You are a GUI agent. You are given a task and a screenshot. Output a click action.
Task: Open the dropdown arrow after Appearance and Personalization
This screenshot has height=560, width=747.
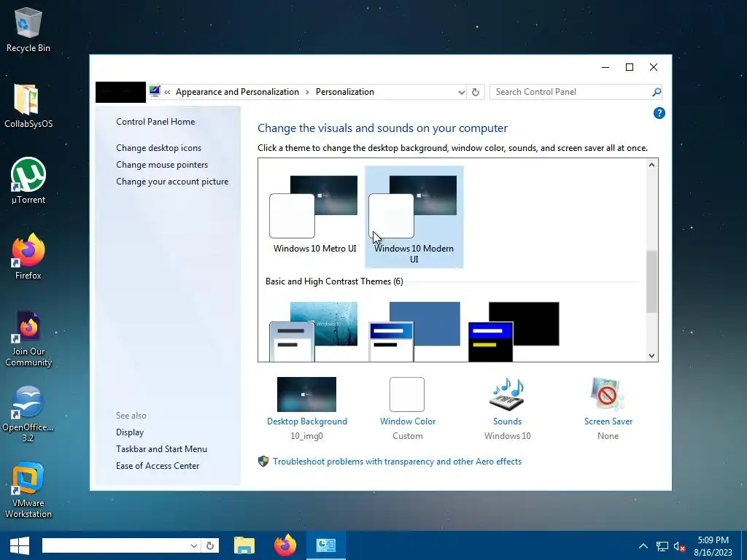[x=307, y=92]
